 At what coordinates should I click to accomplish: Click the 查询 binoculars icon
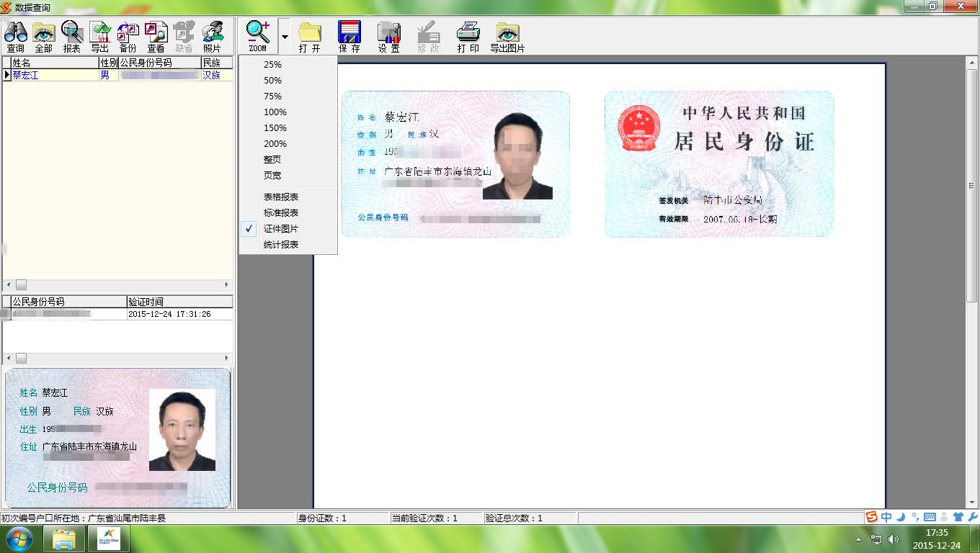(15, 36)
